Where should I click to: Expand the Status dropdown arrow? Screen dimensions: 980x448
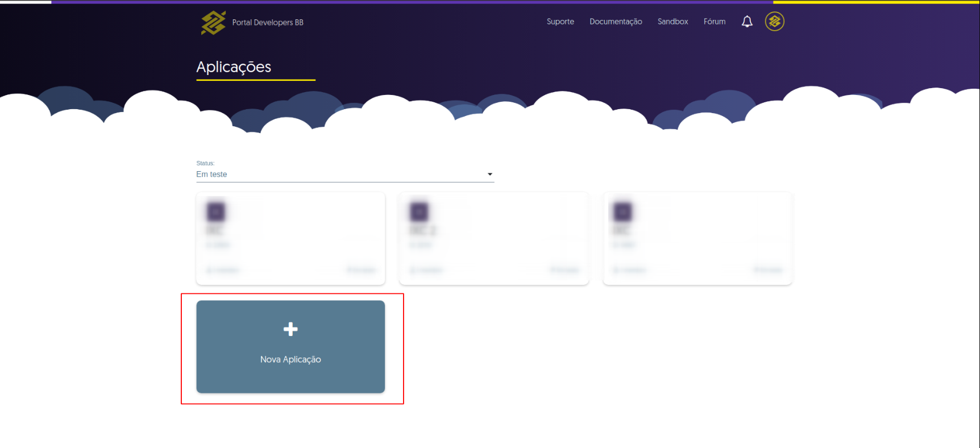(490, 174)
